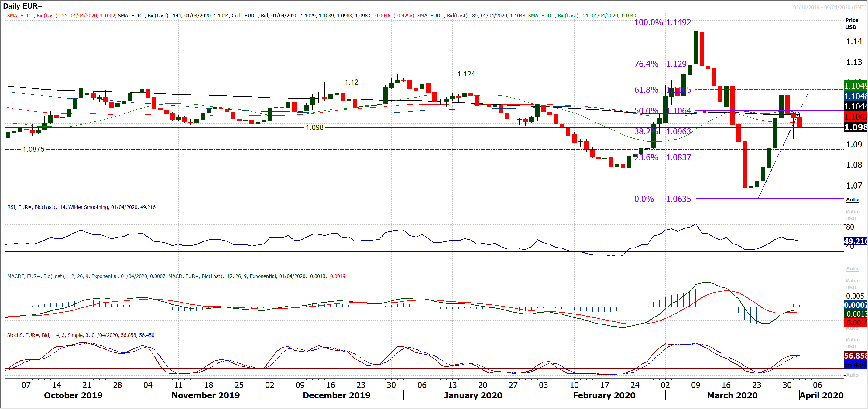Select the 76.4% 1.129 Fibonacci label

[660, 64]
